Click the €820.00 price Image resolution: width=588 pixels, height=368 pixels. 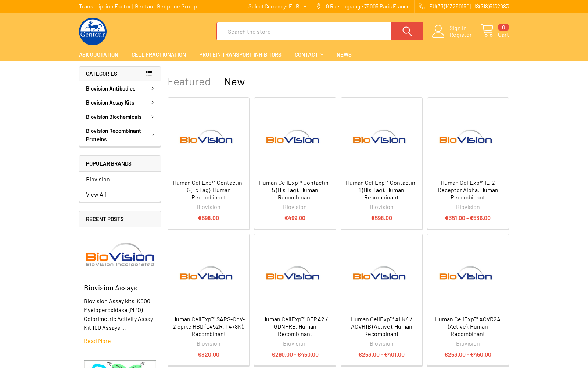pyautogui.click(x=208, y=354)
